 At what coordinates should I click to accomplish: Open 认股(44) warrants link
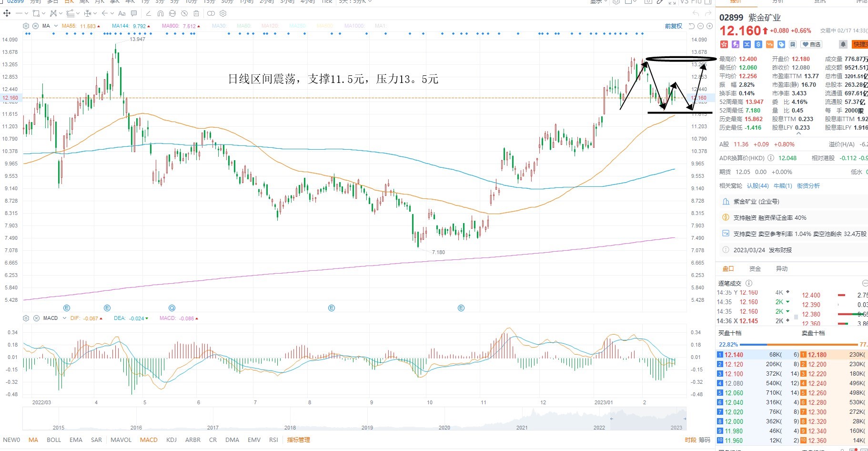click(757, 186)
